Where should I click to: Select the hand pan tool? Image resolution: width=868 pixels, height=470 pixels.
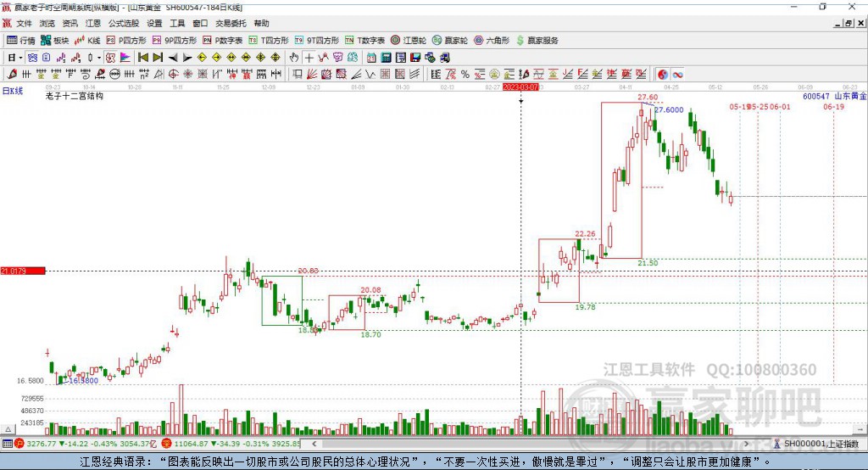tap(294, 58)
